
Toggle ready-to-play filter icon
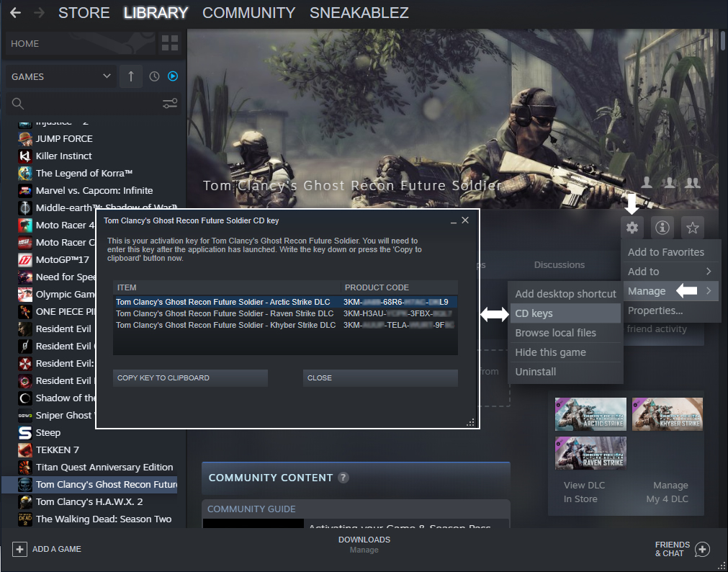pos(173,76)
